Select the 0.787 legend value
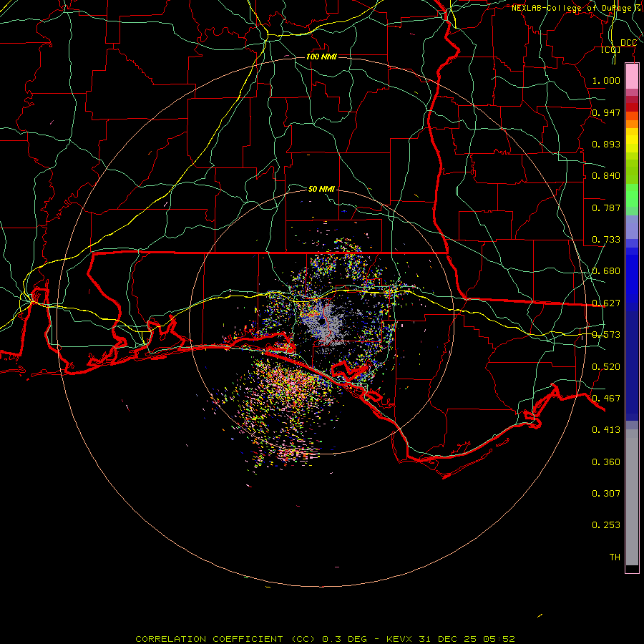This screenshot has height=644, width=644. point(606,208)
